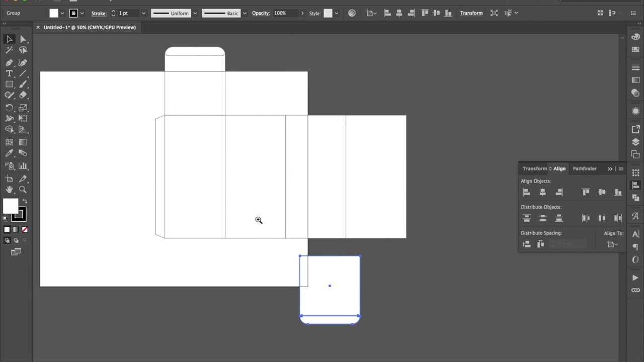Reset to default fill and stroke
Image resolution: width=644 pixels, height=362 pixels.
(x=6, y=219)
